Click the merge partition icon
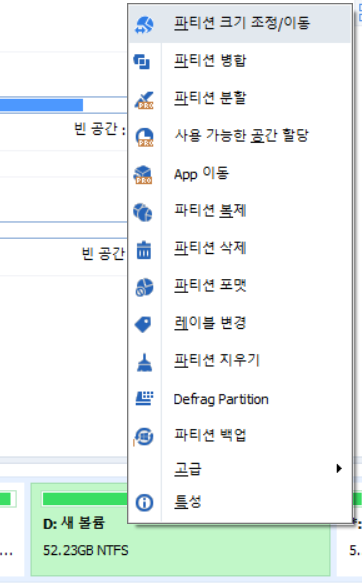Viewport: 362px width, 583px height. 142,61
